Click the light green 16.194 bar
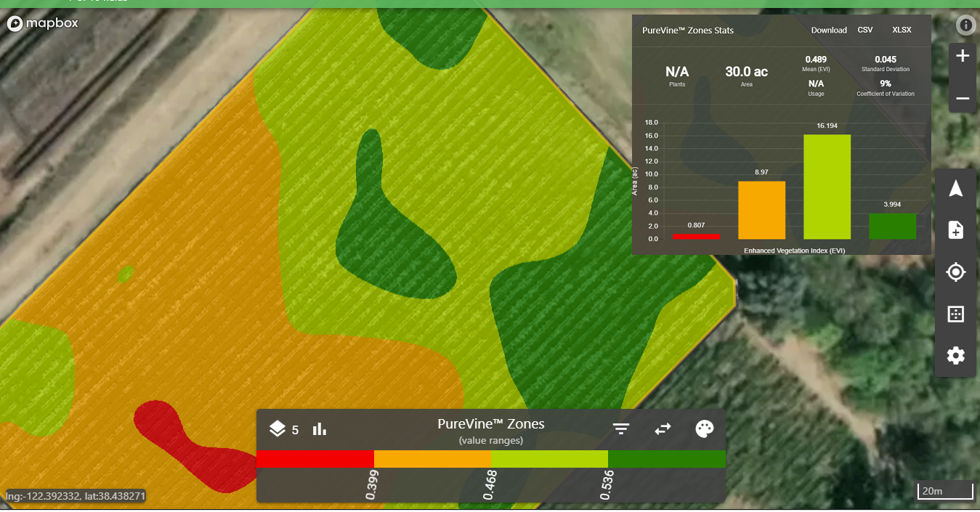The height and width of the screenshot is (512, 980). tap(827, 187)
